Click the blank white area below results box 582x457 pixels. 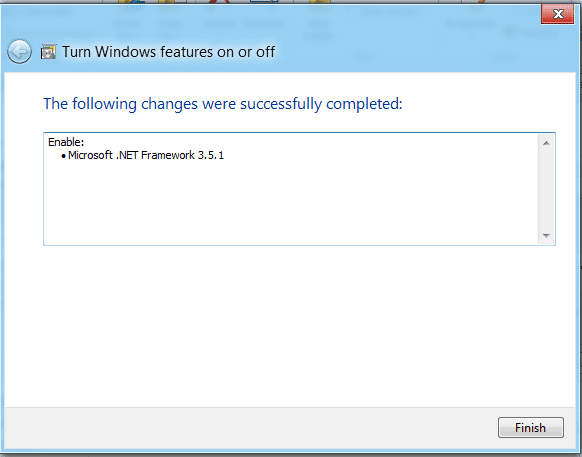tap(290, 327)
